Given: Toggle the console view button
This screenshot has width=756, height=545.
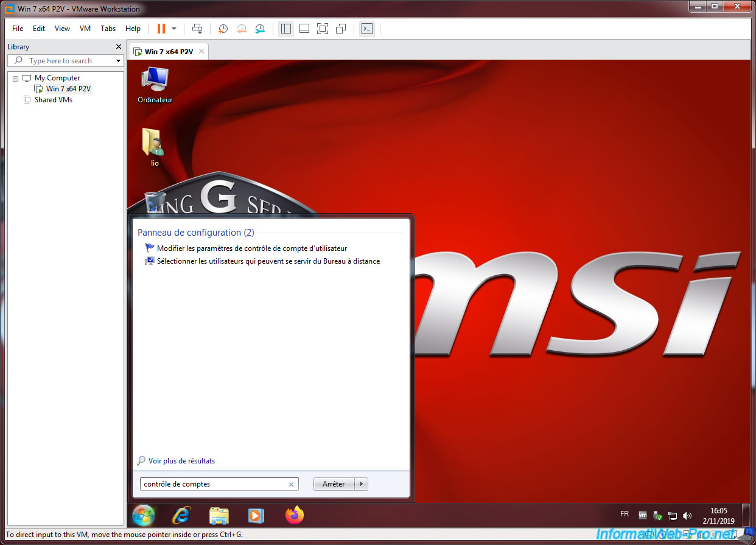Looking at the screenshot, I should coord(366,29).
